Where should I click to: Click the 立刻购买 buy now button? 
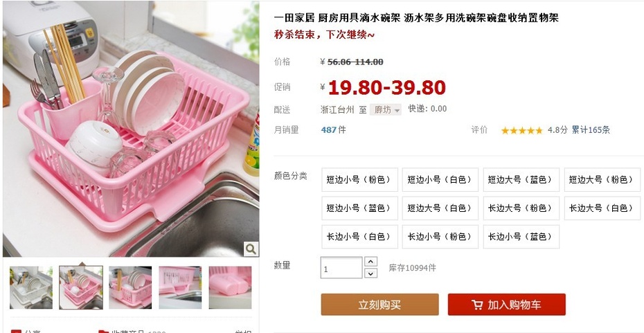pyautogui.click(x=379, y=305)
